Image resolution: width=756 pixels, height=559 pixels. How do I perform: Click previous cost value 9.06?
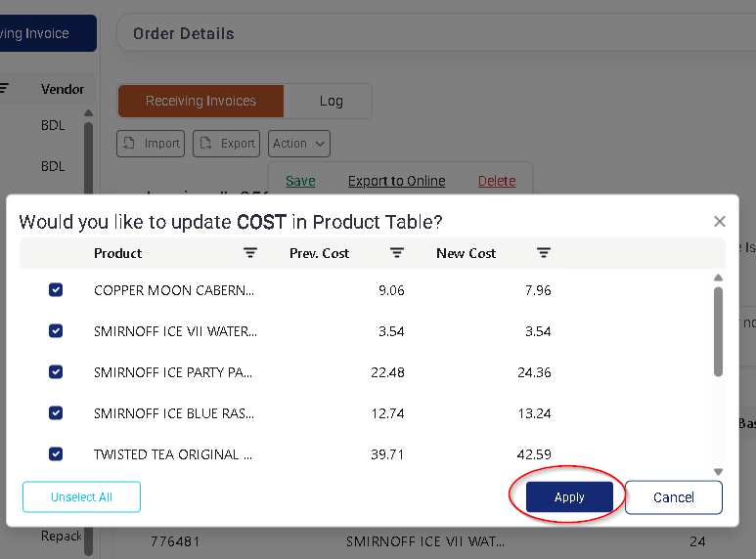391,290
